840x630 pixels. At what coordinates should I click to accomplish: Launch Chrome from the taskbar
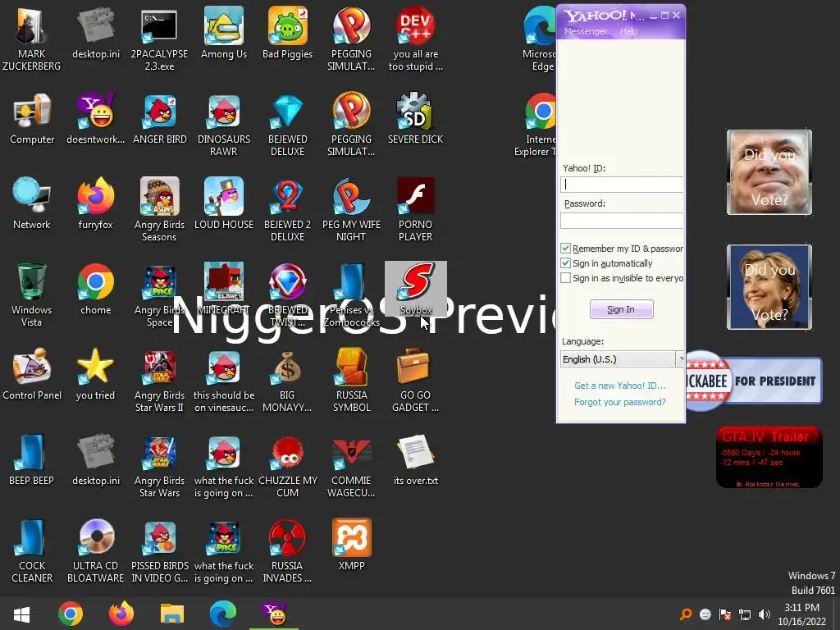tap(71, 614)
